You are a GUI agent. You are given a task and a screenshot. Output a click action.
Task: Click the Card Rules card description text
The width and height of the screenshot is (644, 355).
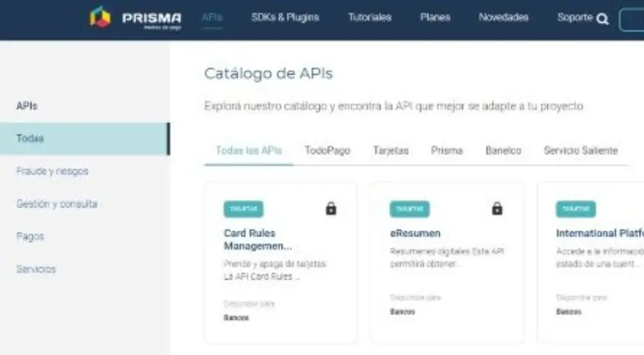coord(274,270)
